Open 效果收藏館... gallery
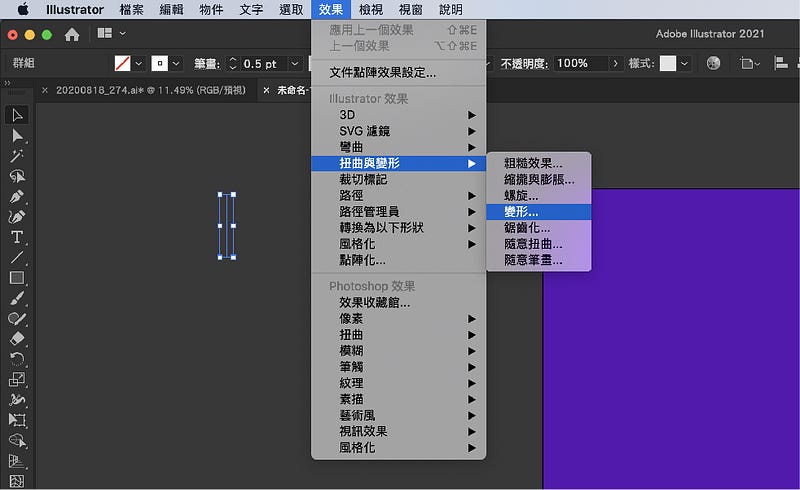This screenshot has width=800, height=490. click(398, 303)
